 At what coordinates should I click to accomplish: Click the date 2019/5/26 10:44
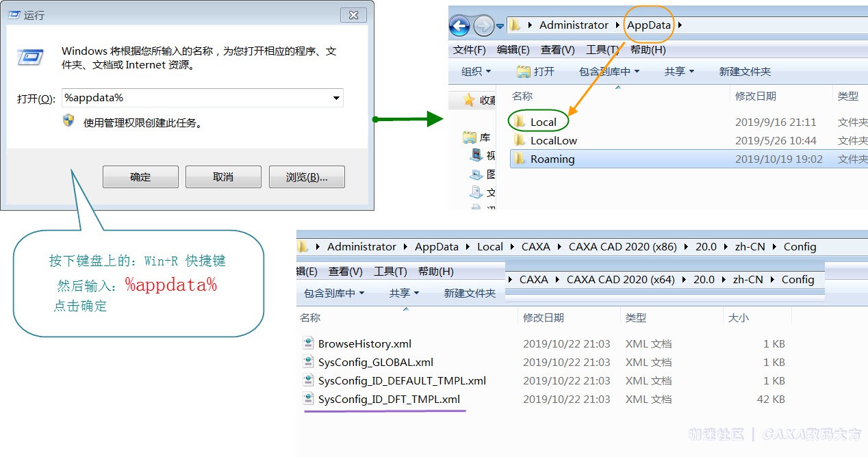coord(776,140)
